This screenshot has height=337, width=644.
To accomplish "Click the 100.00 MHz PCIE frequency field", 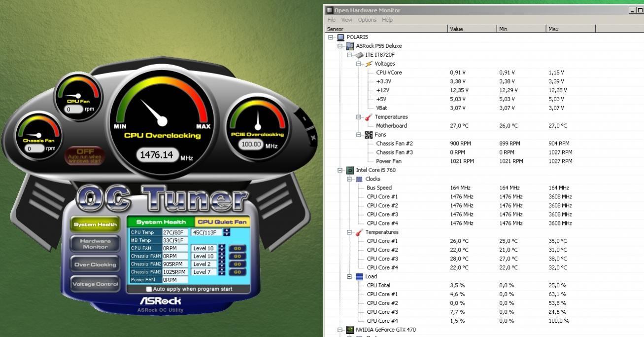I will pyautogui.click(x=251, y=145).
